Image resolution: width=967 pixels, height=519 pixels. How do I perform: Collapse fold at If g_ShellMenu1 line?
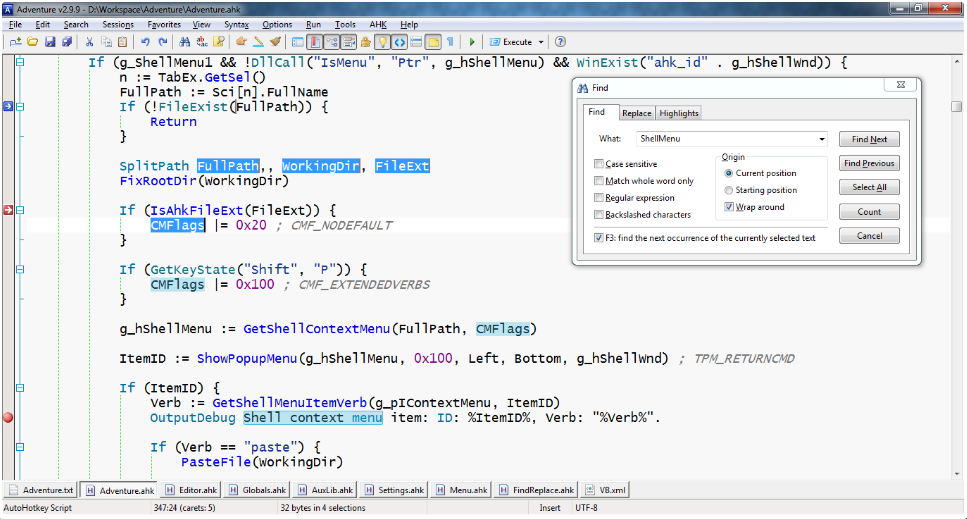pos(20,62)
